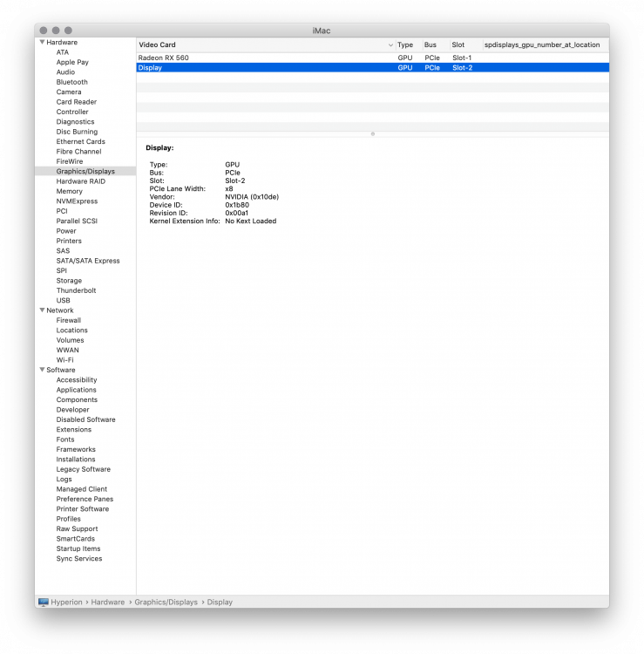Click the Video Card column sort chevron
This screenshot has width=644, height=654.
(x=390, y=45)
